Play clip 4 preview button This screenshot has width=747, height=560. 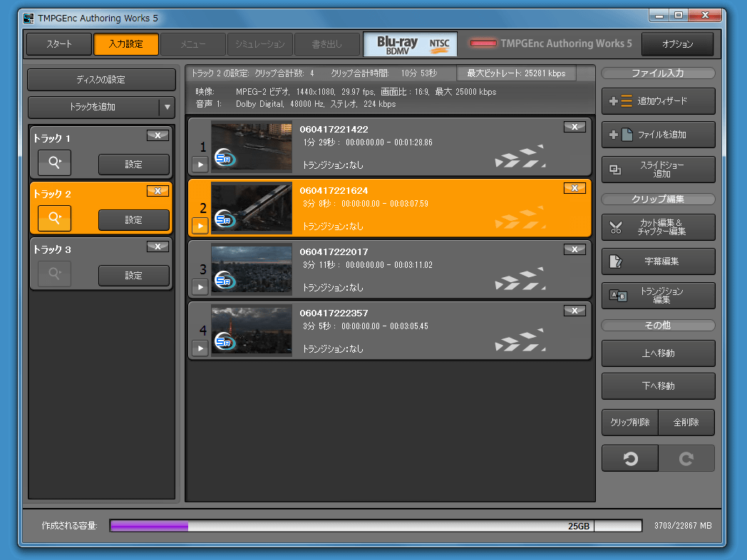[x=200, y=348]
